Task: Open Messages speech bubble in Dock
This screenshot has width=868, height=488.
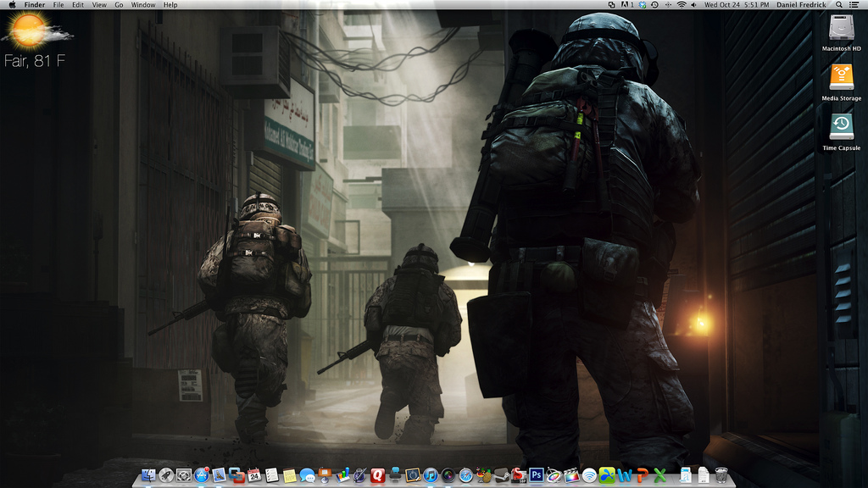Action: point(307,475)
